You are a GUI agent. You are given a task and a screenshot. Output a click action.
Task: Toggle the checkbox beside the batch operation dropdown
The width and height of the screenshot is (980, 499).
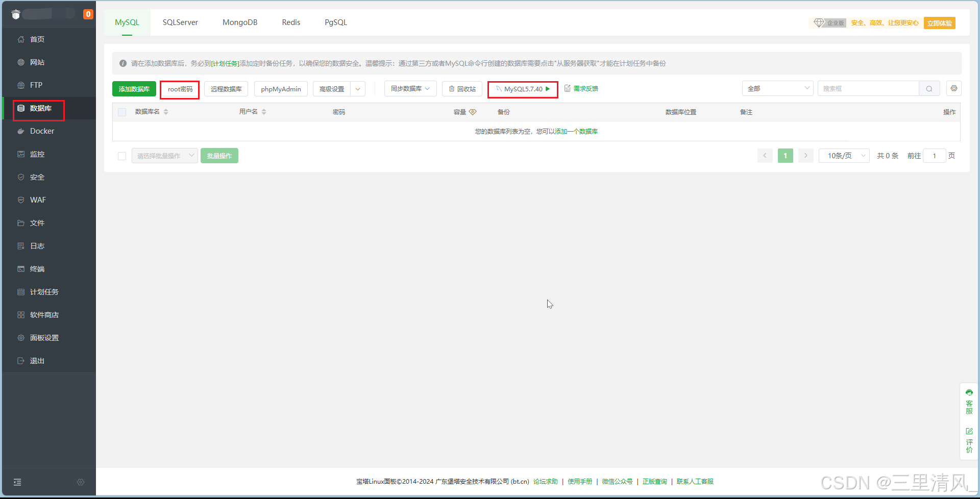pos(122,156)
